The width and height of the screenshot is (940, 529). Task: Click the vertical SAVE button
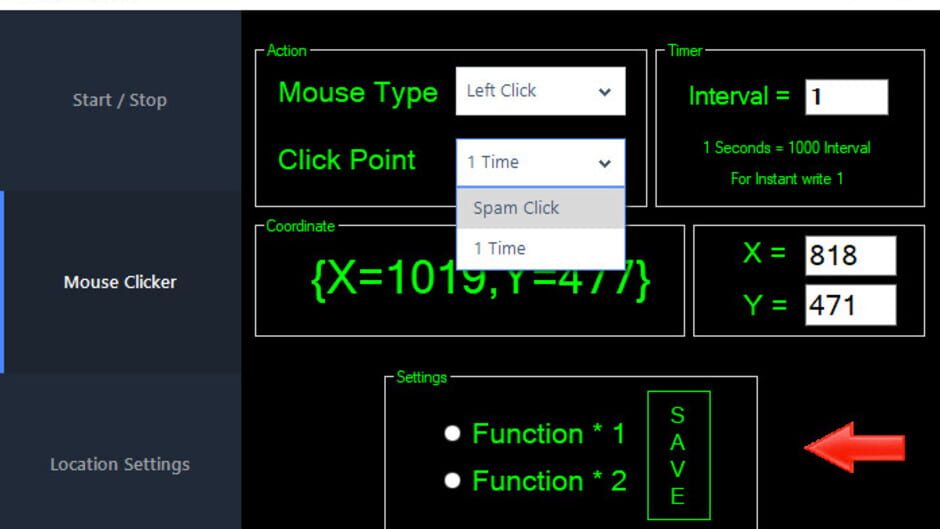point(679,455)
